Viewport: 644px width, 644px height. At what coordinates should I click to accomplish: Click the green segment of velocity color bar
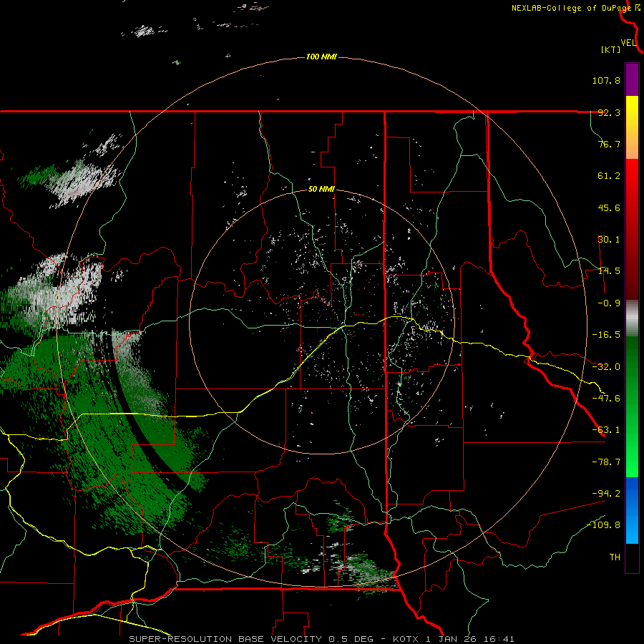(632, 406)
